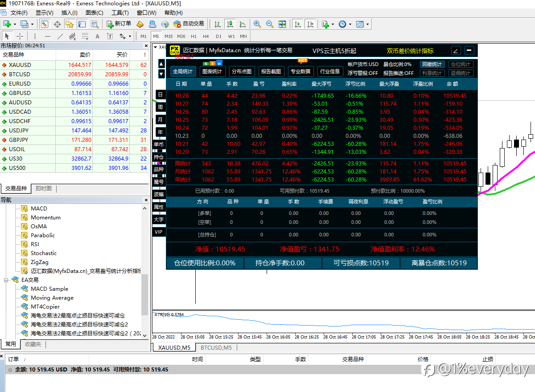Select the Fibonacci retracement tool
The width and height of the screenshot is (535, 392).
(x=85, y=36)
